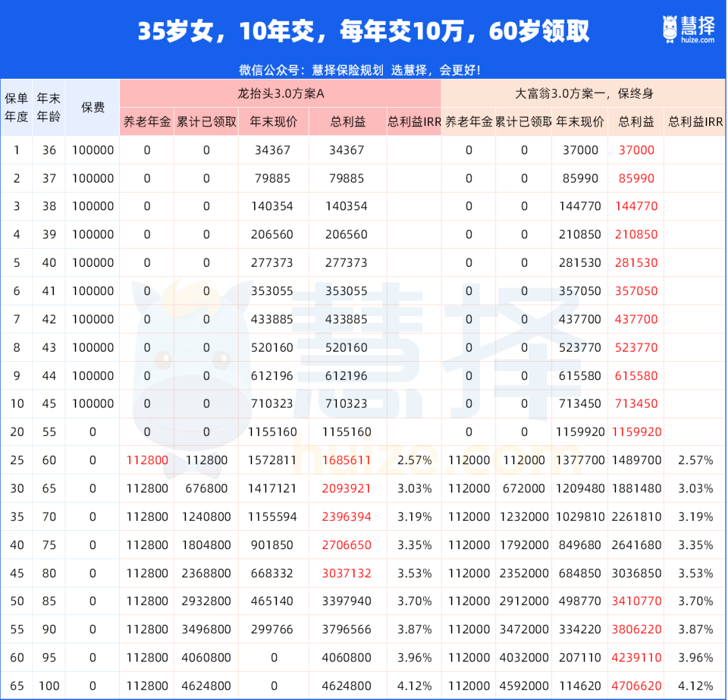This screenshot has width=728, height=700.
Task: Click the 1377700 年末现价 cell
Action: [580, 460]
